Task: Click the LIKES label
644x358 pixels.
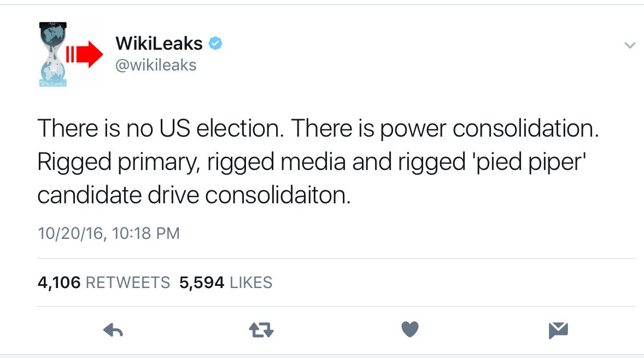Action: point(251,283)
